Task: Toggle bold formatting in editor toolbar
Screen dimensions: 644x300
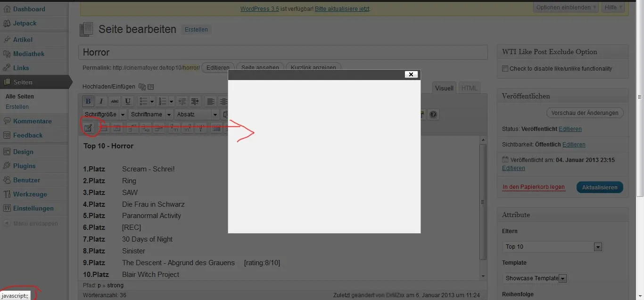Action: coord(88,101)
